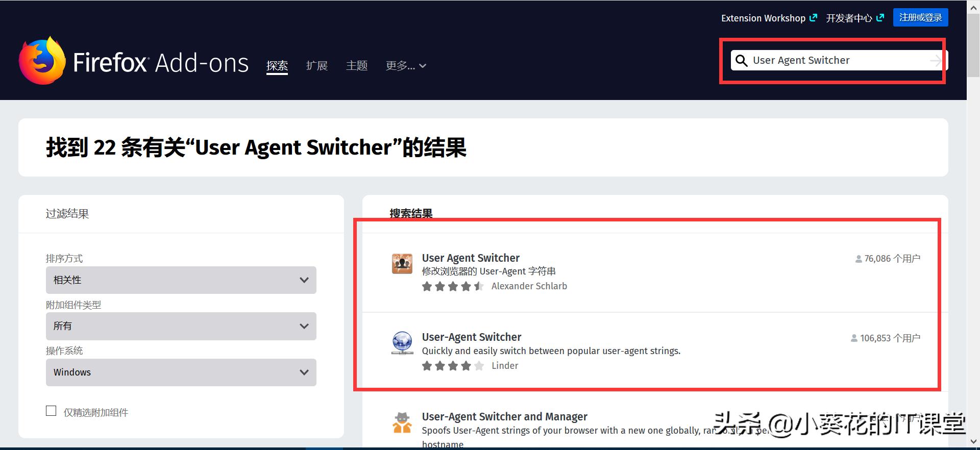Image resolution: width=980 pixels, height=450 pixels.
Task: Toggle the 仅精选附加组件 checkbox
Action: click(51, 411)
